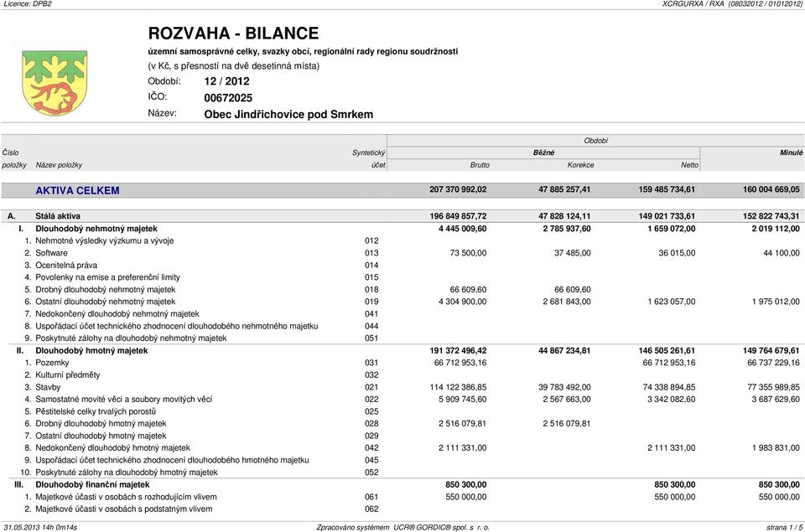Click the Software korekce value '37 485,00'
The height and width of the screenshot is (532, 805).
[573, 253]
